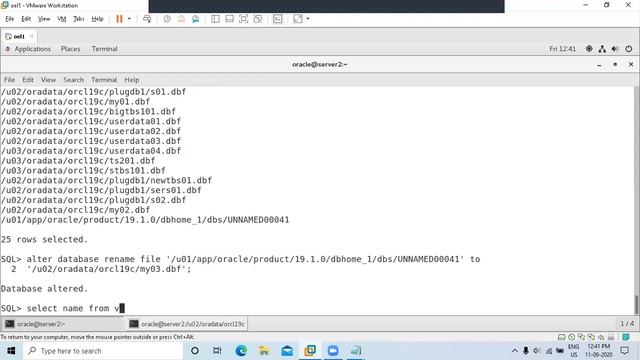640x360 pixels.
Task: Open terminal window Help menu
Action: 132,80
